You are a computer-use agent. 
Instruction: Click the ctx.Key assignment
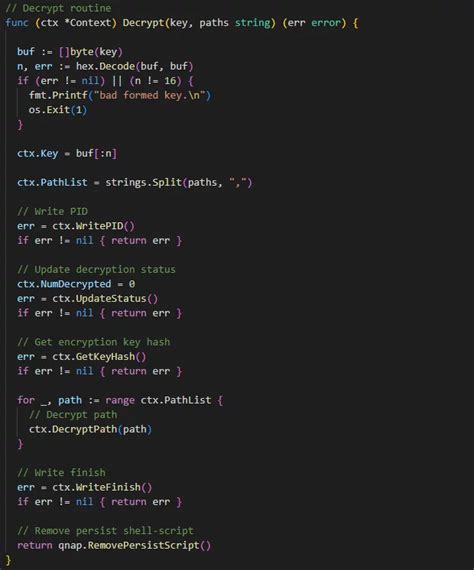(67, 153)
